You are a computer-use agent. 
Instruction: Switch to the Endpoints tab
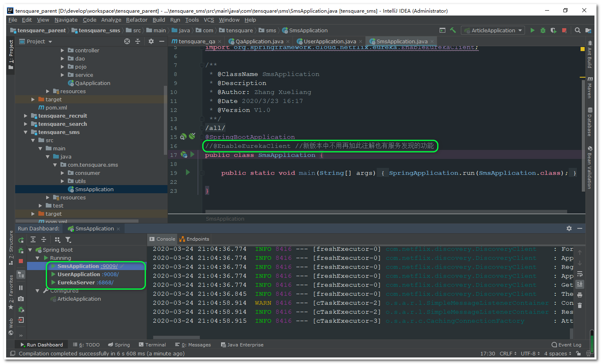pos(194,239)
